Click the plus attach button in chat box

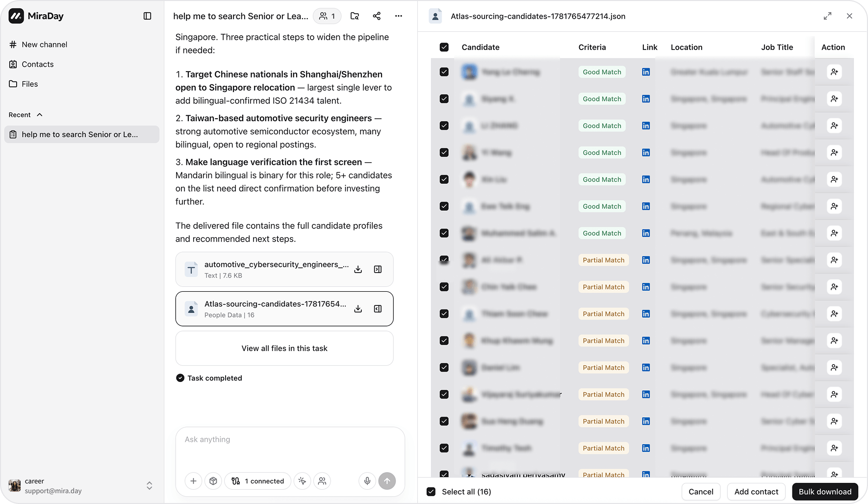coord(193,481)
